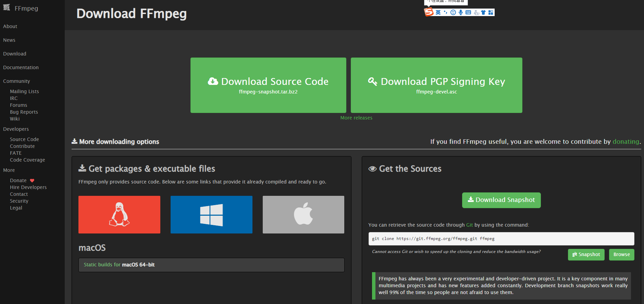Open the More releases link
Viewport: 644px width, 304px height.
click(x=356, y=118)
